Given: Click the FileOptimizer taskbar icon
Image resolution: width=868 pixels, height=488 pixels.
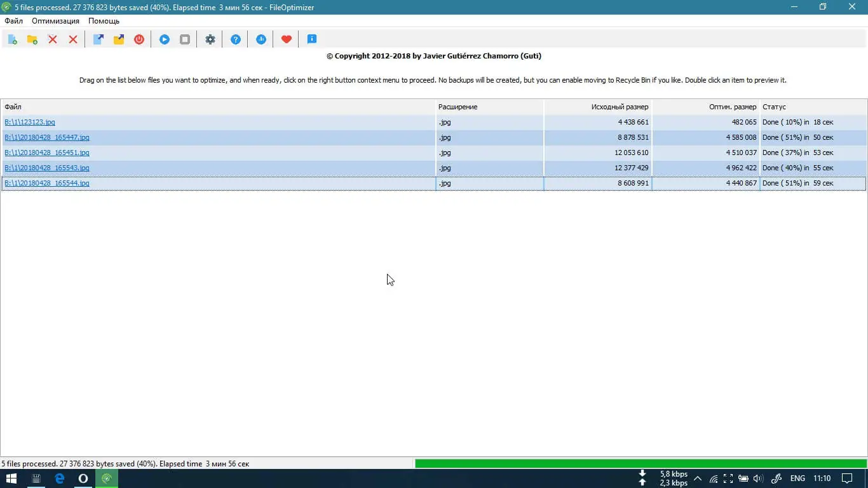Looking at the screenshot, I should pyautogui.click(x=107, y=478).
